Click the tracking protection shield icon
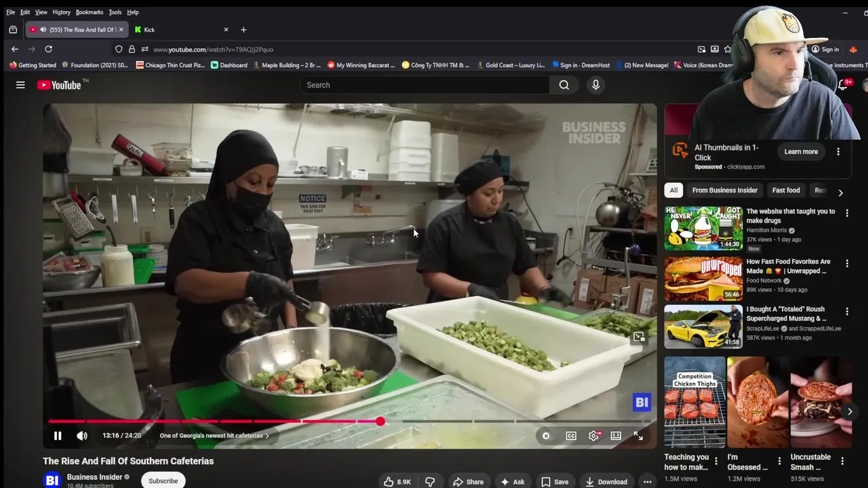 click(119, 49)
